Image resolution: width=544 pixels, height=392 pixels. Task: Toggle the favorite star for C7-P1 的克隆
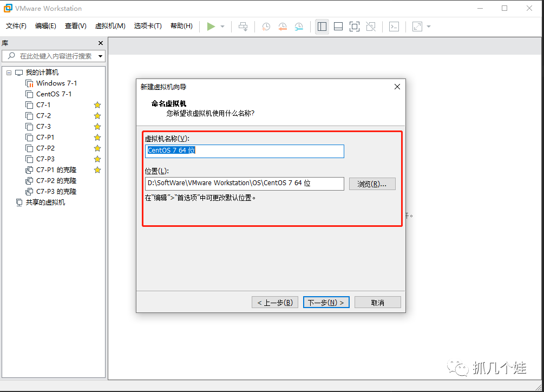coord(97,170)
